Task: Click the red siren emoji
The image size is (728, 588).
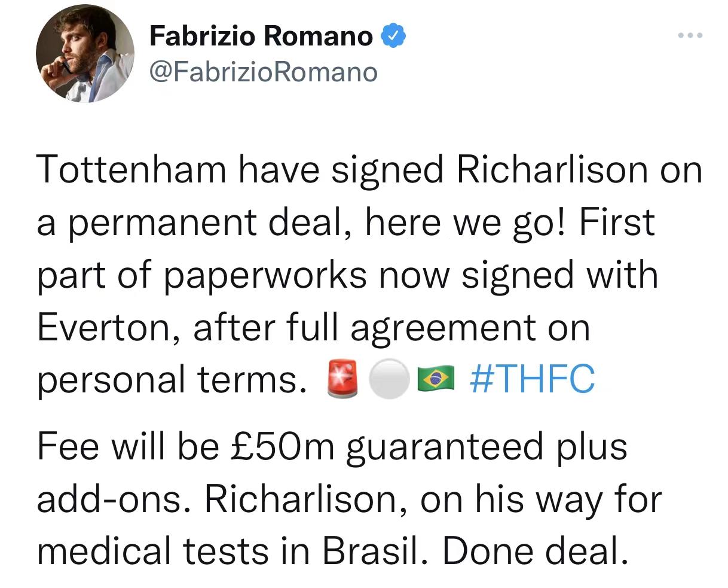Action: click(342, 378)
